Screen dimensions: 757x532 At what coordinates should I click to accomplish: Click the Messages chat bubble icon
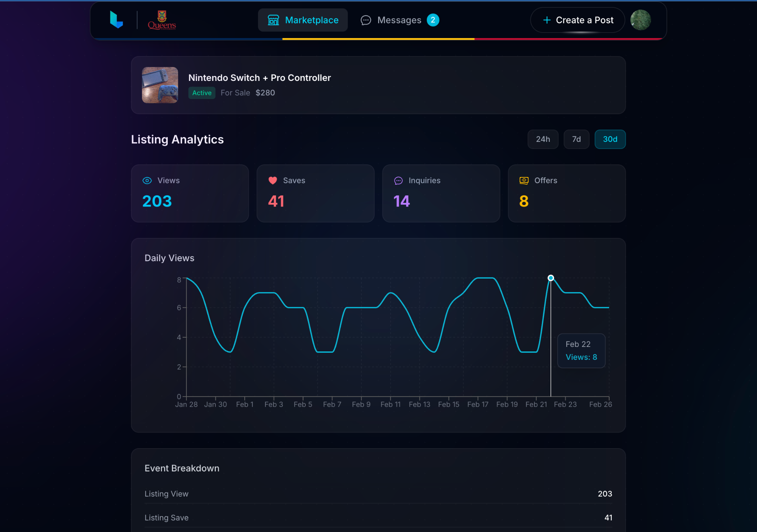[x=366, y=20]
